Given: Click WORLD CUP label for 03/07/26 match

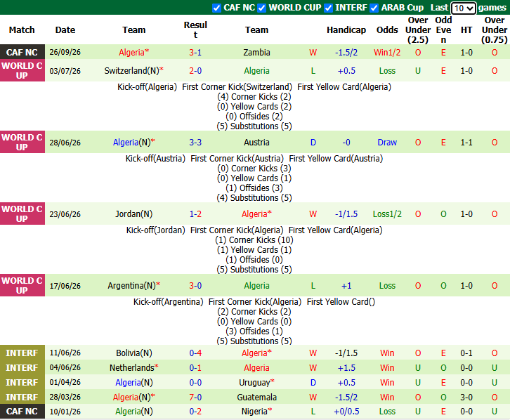Looking at the screenshot, I should click(22, 70).
